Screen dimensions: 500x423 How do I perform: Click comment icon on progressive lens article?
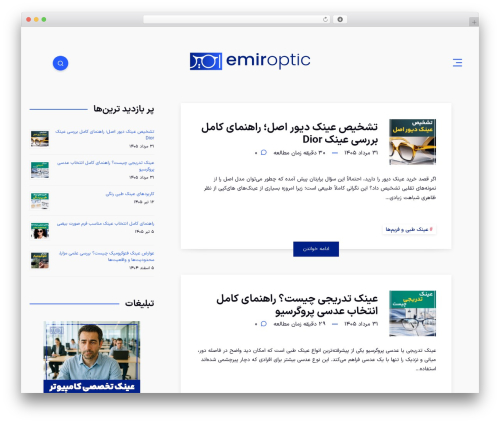[264, 324]
